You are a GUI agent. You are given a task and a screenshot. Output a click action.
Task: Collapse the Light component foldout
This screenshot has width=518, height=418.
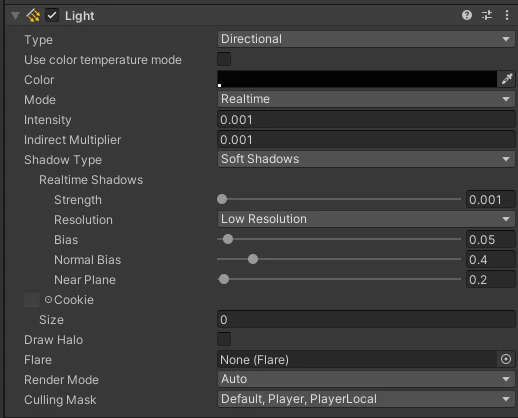(x=15, y=15)
